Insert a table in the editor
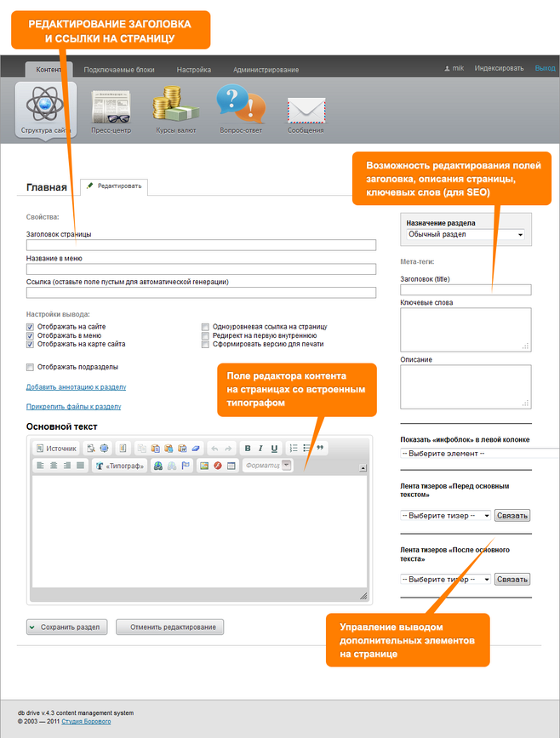 [x=231, y=466]
